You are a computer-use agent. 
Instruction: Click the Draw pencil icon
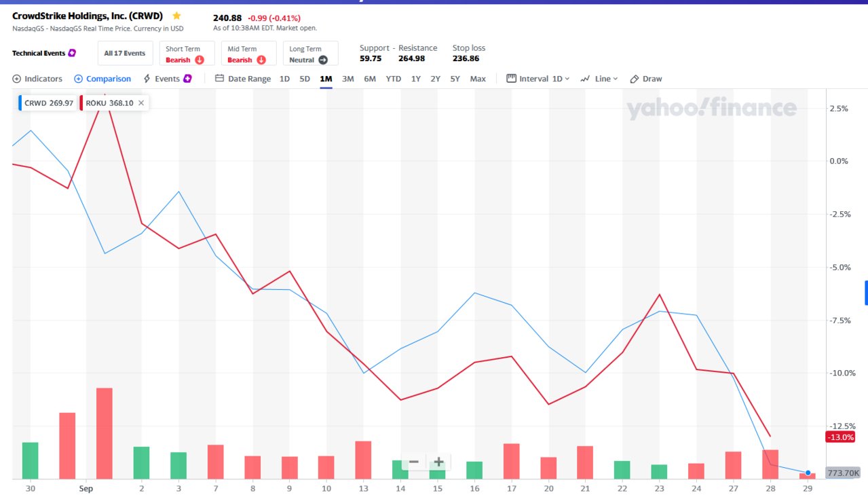pos(635,79)
